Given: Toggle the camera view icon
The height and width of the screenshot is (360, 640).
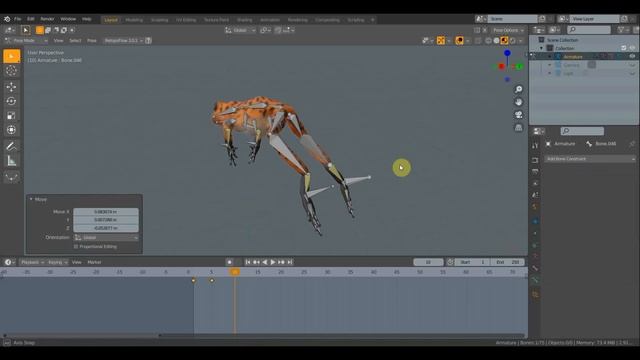Looking at the screenshot, I should tap(518, 115).
